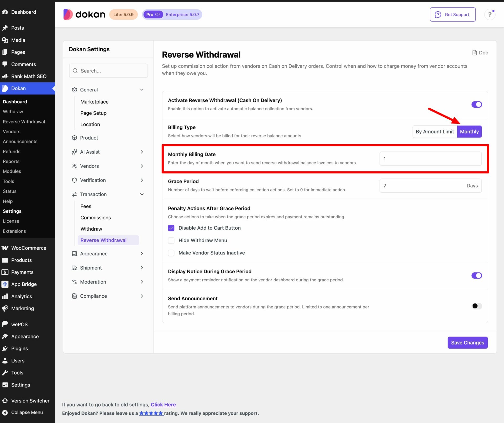Toggle Activate Reverse Withdrawal switch
The image size is (504, 423).
tap(477, 105)
